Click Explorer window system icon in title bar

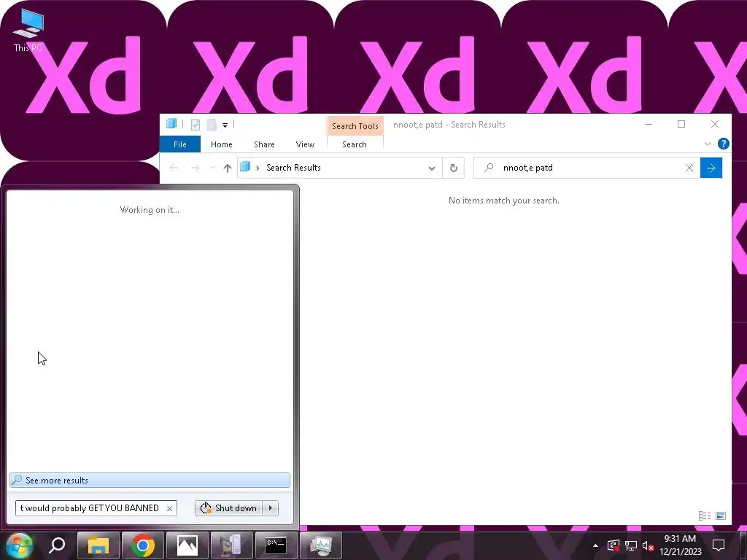tap(171, 124)
